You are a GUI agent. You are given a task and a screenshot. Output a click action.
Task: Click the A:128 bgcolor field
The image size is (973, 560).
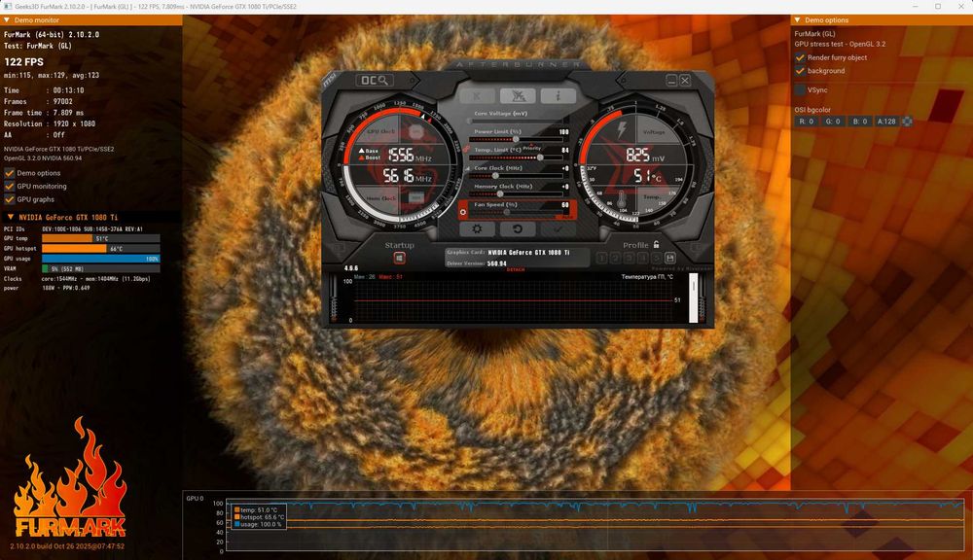pos(886,122)
